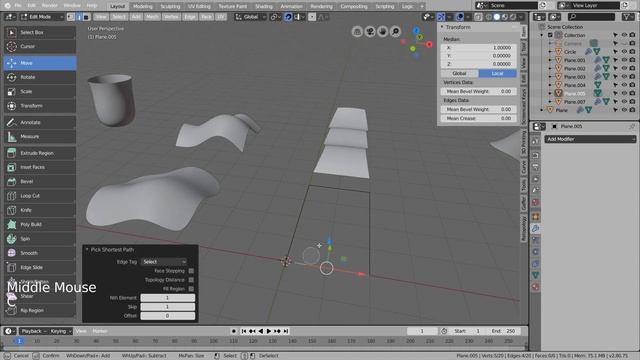Screen dimensions: 640x360
Task: Click the zoom magnifier viewport icon
Action: (395, 31)
